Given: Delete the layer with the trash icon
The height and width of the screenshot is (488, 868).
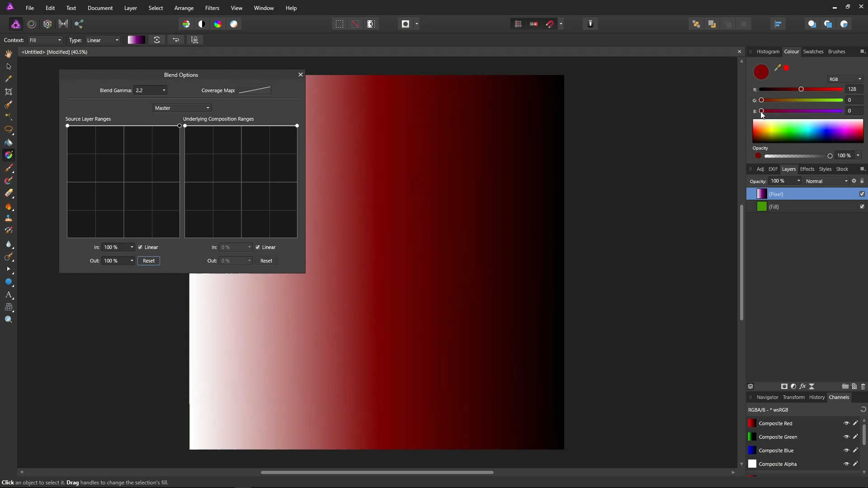Looking at the screenshot, I should click(x=863, y=386).
